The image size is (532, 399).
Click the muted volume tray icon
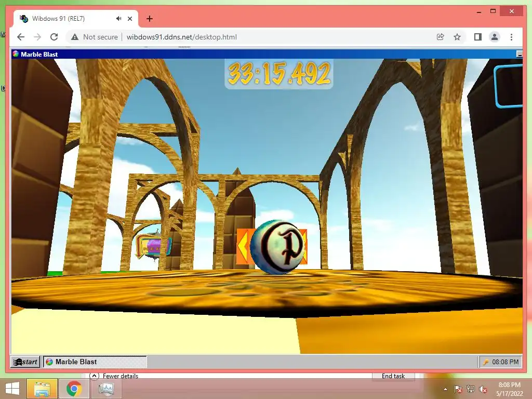coord(483,389)
